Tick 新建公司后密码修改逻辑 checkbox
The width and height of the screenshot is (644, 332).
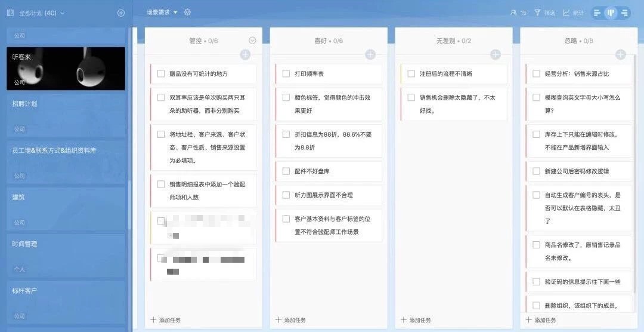pyautogui.click(x=537, y=171)
